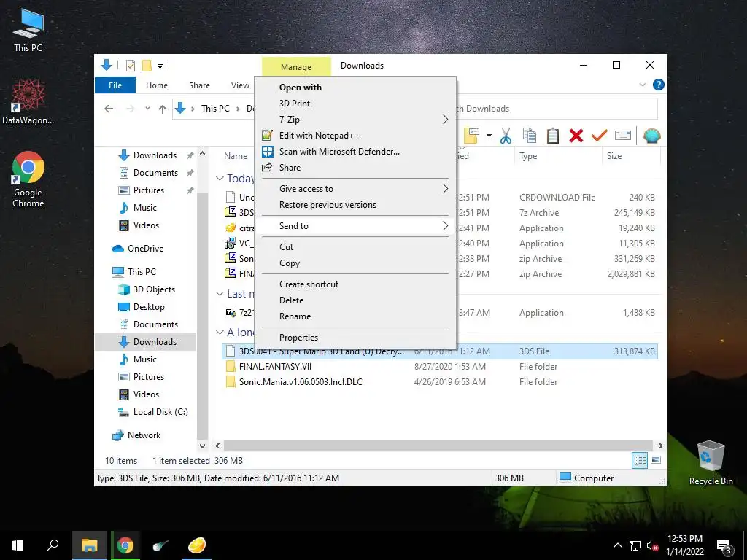Collapse the Today file group
The width and height of the screenshot is (747, 560).
pos(220,179)
